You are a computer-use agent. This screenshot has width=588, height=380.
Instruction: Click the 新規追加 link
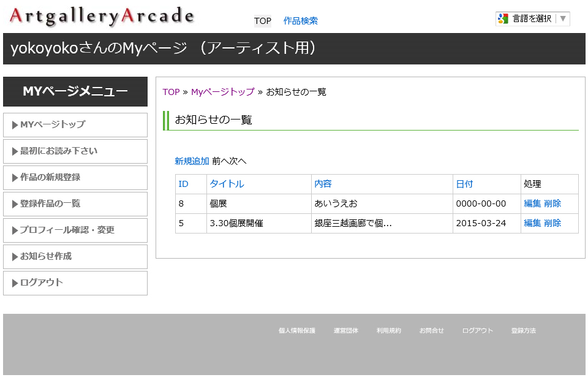point(192,161)
